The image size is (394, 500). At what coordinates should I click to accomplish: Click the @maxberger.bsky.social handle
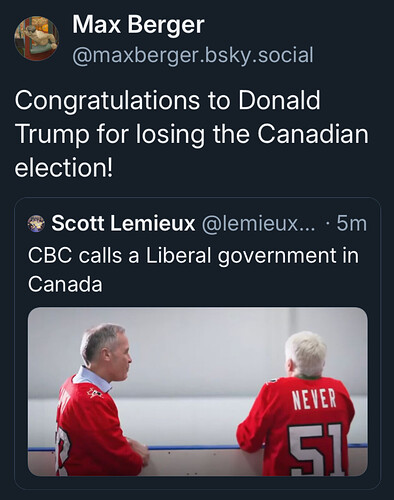(x=193, y=55)
